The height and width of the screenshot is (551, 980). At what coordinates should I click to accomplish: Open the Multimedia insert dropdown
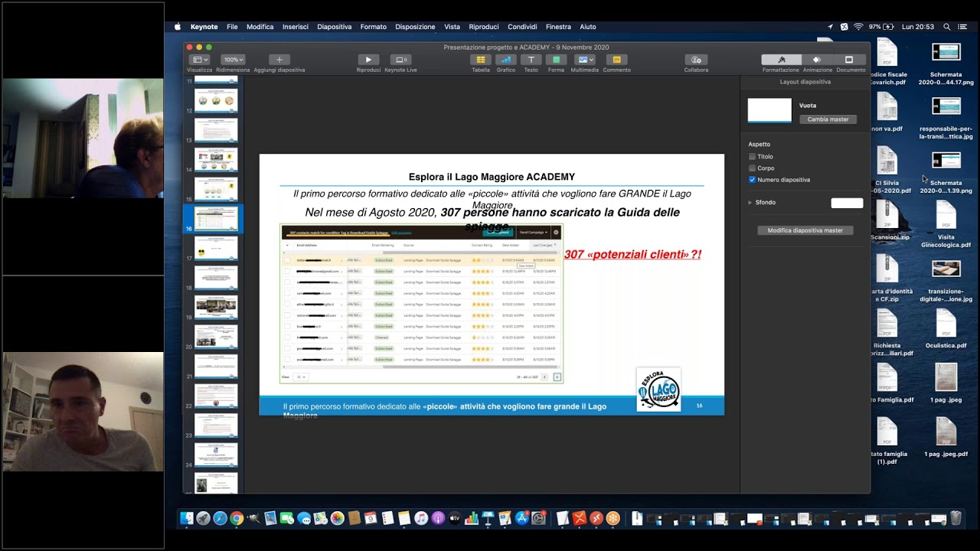[x=584, y=60]
